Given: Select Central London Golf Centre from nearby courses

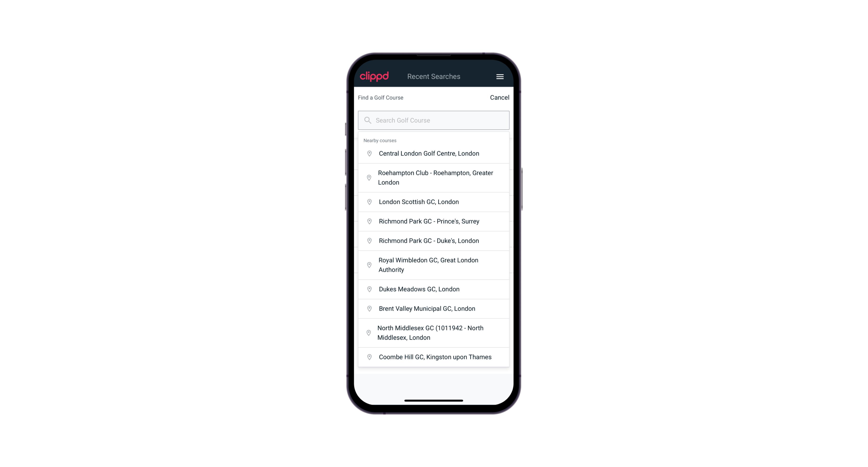Looking at the screenshot, I should [x=434, y=153].
